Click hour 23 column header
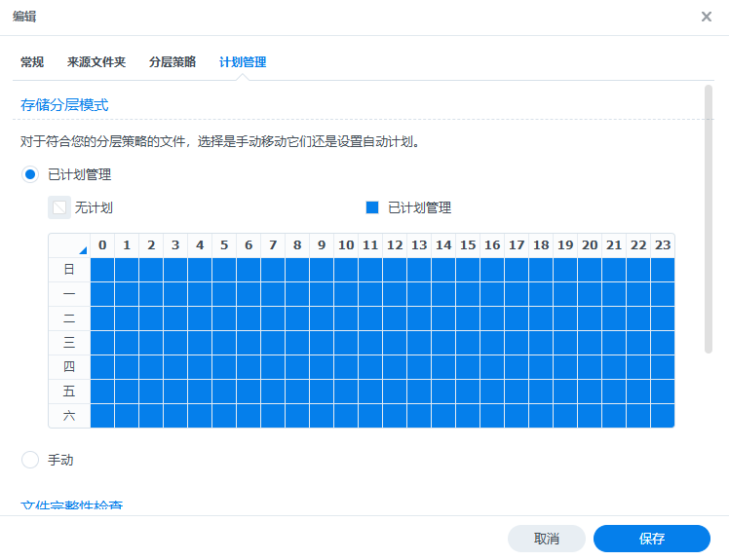 pyautogui.click(x=663, y=245)
